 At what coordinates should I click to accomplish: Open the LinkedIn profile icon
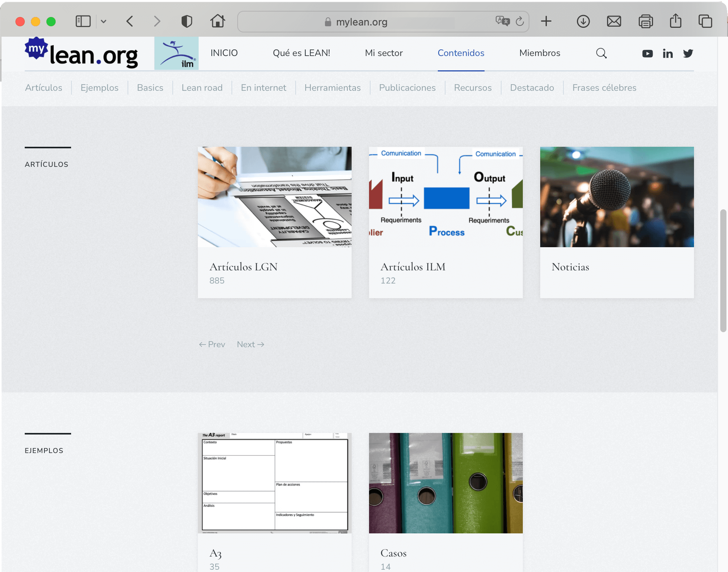(x=668, y=54)
